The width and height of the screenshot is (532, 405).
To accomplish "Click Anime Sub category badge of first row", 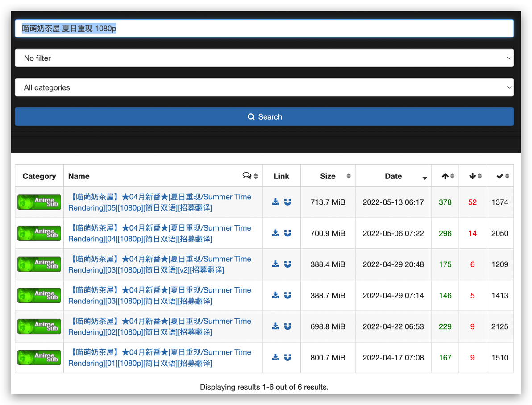I will [39, 202].
